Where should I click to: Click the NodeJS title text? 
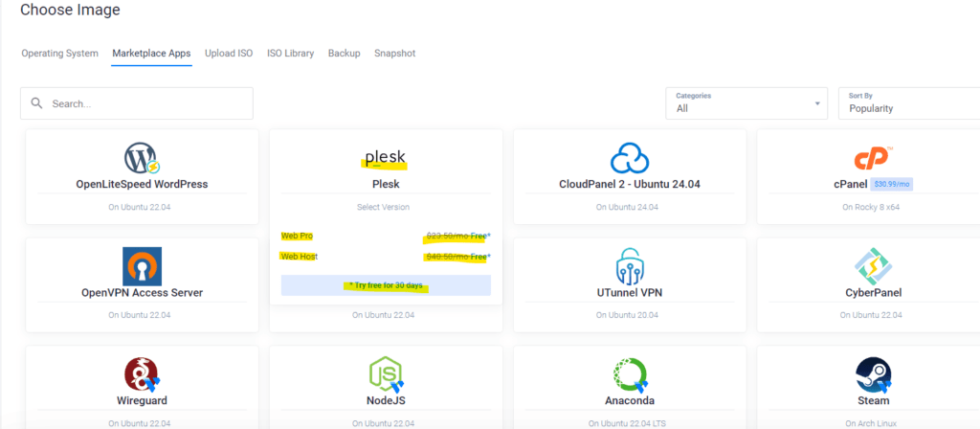pos(386,400)
